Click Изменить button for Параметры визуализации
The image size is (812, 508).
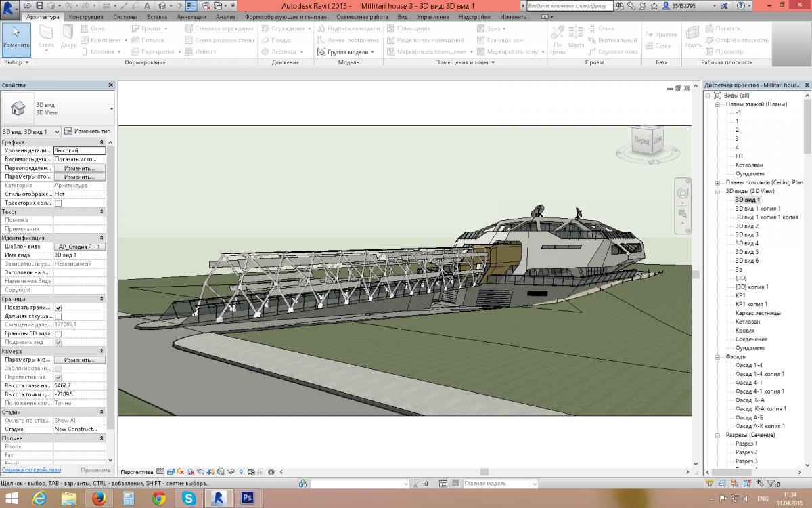79,360
